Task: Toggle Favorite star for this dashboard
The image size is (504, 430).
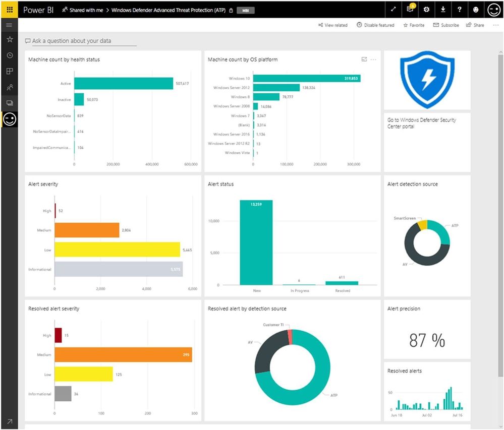Action: point(414,25)
